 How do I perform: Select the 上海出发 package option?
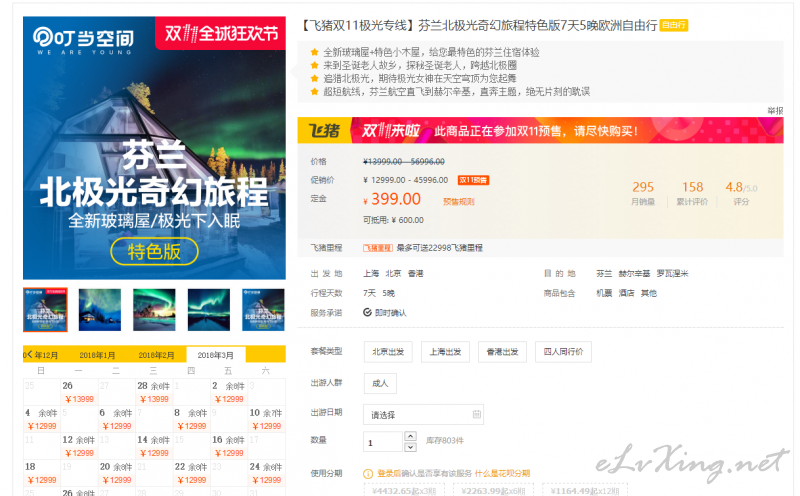click(x=445, y=352)
